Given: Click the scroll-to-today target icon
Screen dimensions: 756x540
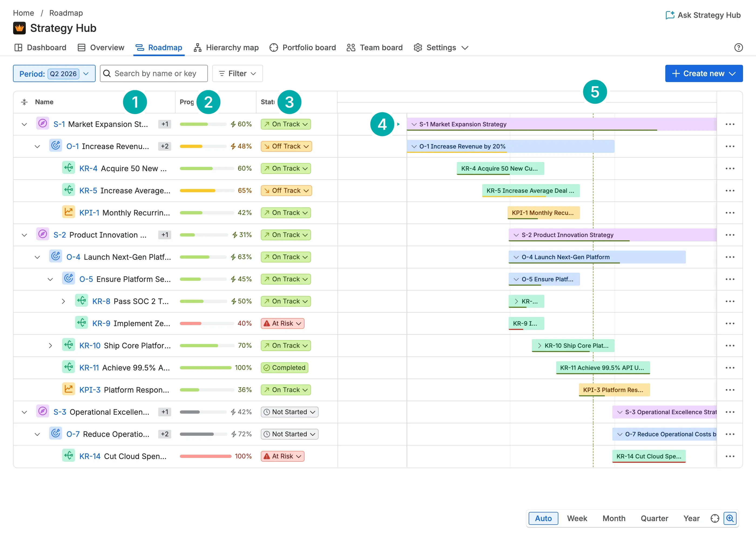Looking at the screenshot, I should pyautogui.click(x=715, y=518).
